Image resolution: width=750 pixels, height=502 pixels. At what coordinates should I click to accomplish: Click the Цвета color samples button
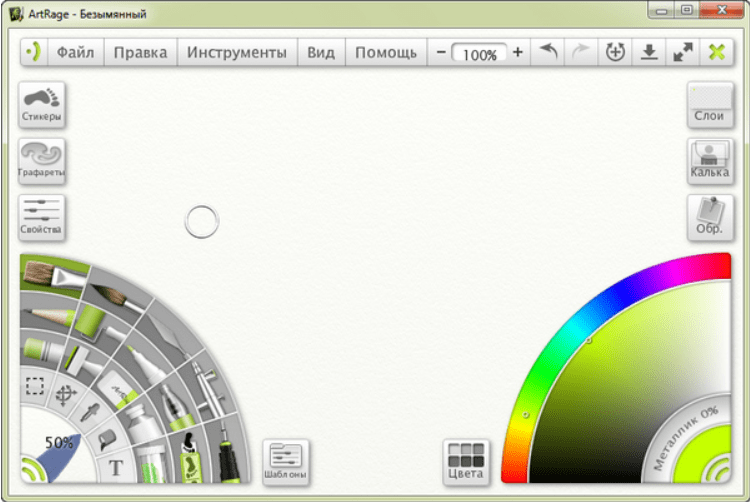466,462
